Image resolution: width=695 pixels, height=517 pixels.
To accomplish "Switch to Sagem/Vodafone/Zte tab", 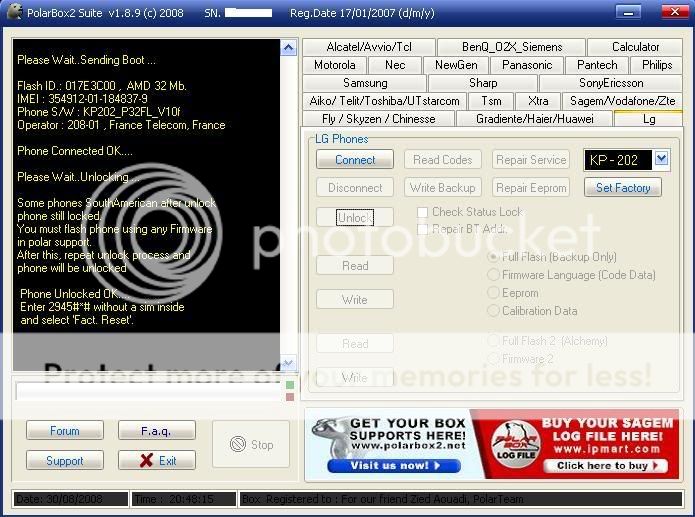I will point(622,101).
